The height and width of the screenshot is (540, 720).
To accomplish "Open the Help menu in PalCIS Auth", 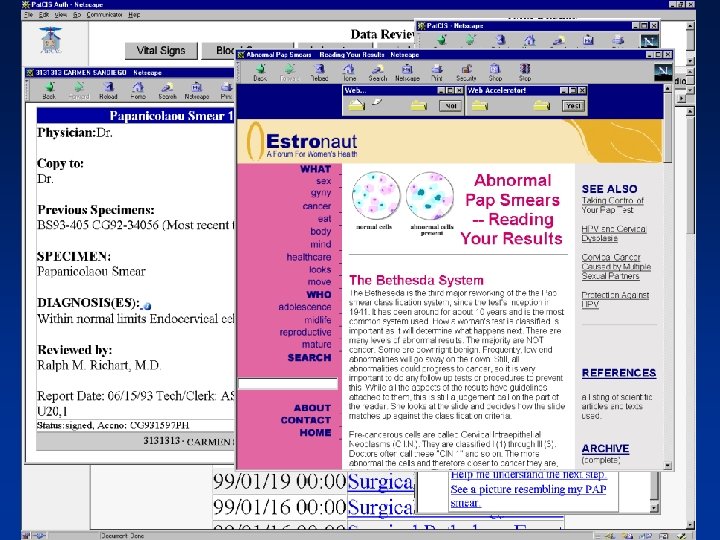I will 134,15.
